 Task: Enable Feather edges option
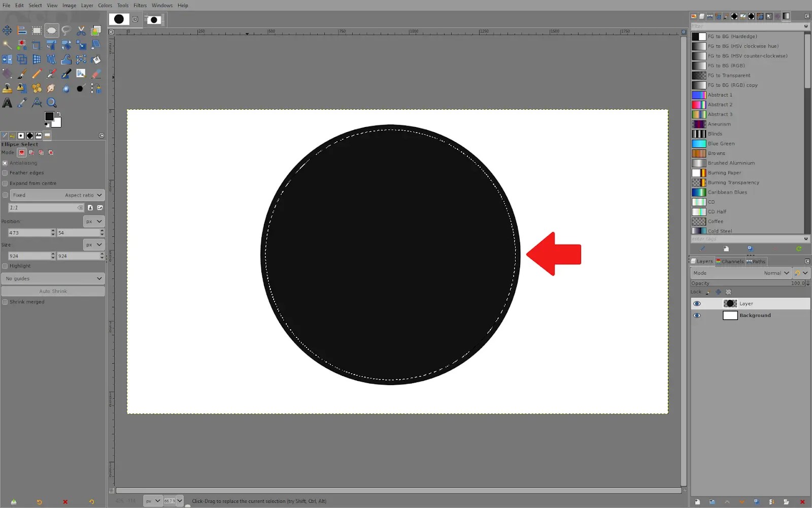(5, 173)
